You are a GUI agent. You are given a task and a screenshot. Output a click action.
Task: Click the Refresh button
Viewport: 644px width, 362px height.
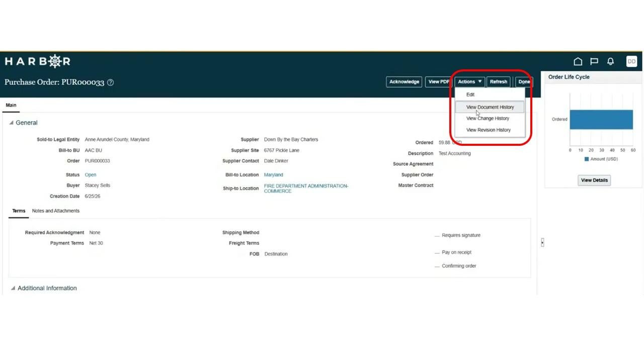coord(499,82)
